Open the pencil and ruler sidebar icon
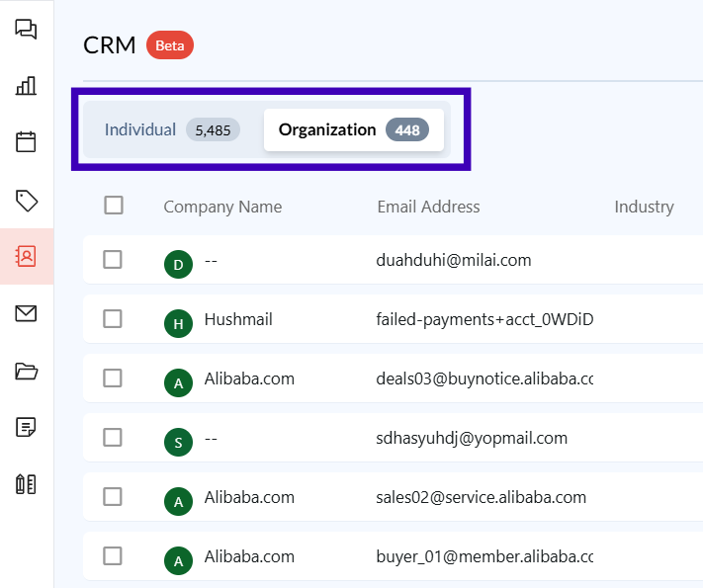 [x=26, y=484]
